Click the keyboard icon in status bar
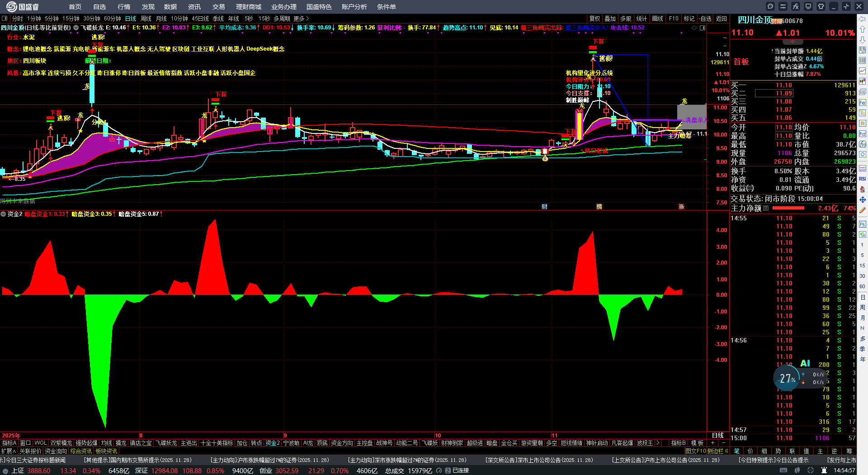This screenshot has width=868, height=475. point(783,470)
